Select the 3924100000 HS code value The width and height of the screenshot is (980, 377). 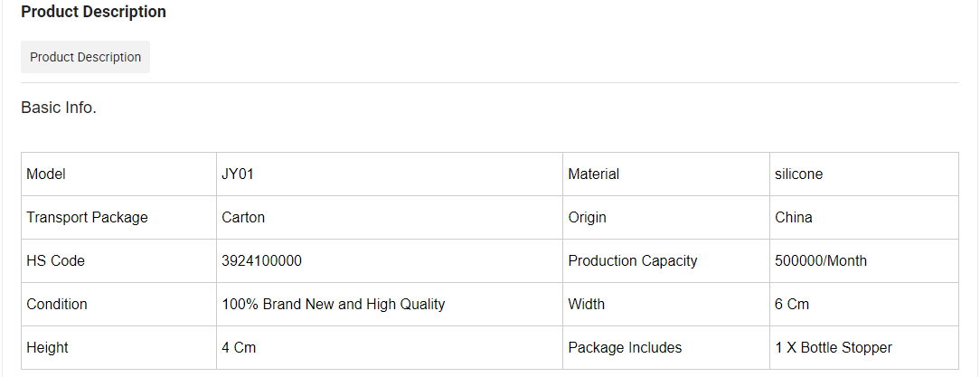pyautogui.click(x=262, y=260)
